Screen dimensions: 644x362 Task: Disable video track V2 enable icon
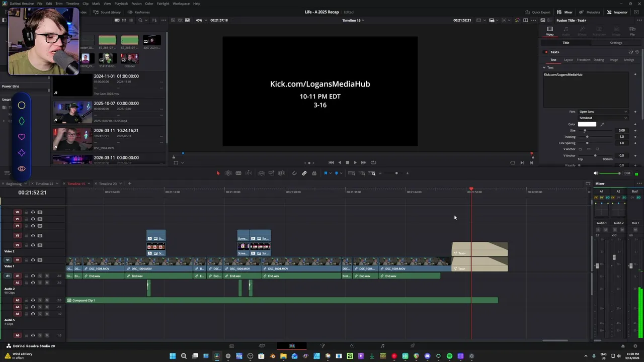pos(40,245)
